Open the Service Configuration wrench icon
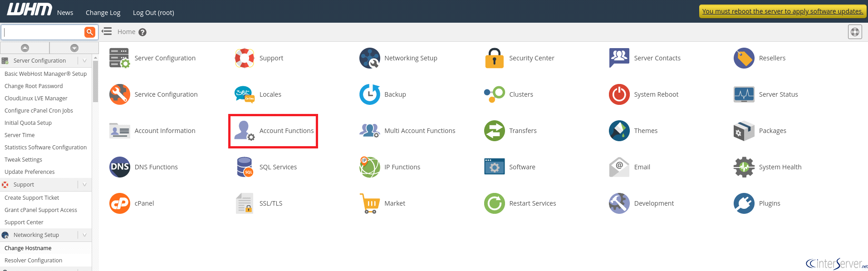 pos(120,94)
